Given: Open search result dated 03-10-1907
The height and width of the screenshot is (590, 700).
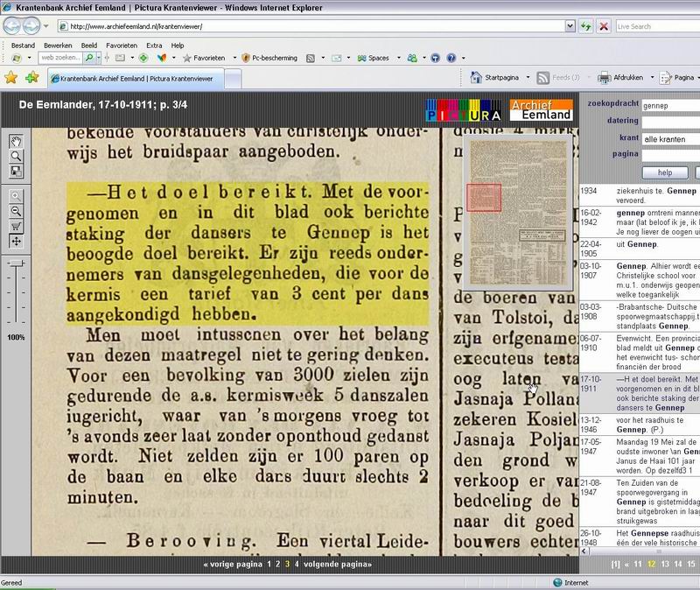Looking at the screenshot, I should 640,280.
